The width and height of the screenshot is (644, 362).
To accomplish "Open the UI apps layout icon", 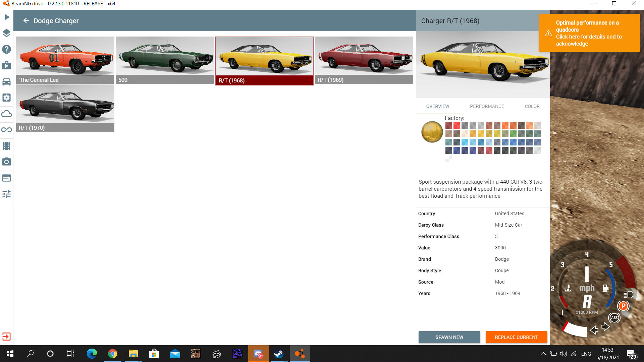I will click(6, 178).
